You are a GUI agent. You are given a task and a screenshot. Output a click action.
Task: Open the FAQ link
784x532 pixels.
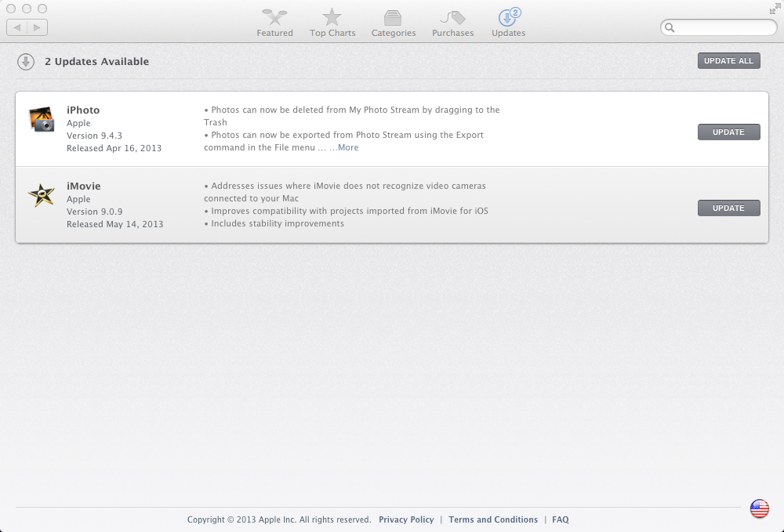click(x=560, y=519)
